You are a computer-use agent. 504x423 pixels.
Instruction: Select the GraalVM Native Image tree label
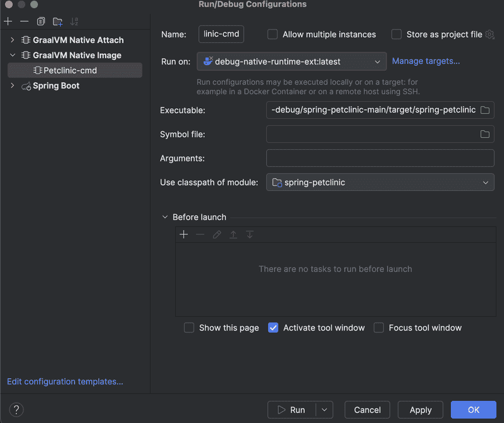coord(77,55)
